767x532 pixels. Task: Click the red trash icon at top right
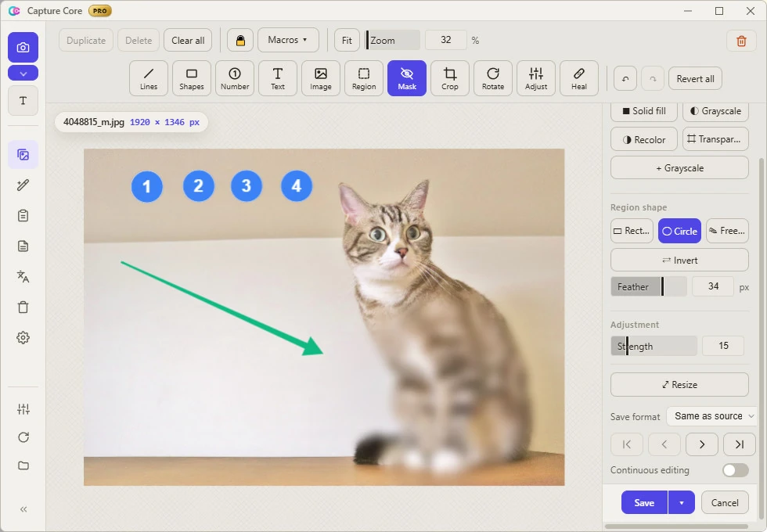[742, 41]
